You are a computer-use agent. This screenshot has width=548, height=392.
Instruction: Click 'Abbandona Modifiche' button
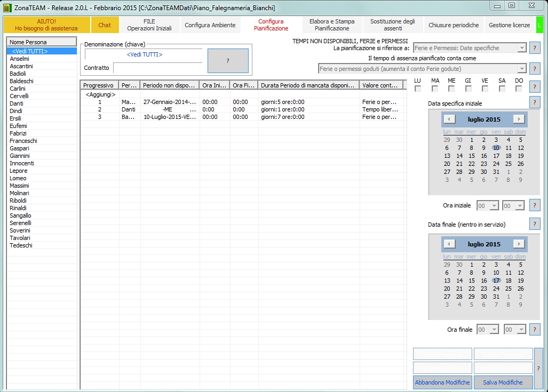click(x=442, y=382)
